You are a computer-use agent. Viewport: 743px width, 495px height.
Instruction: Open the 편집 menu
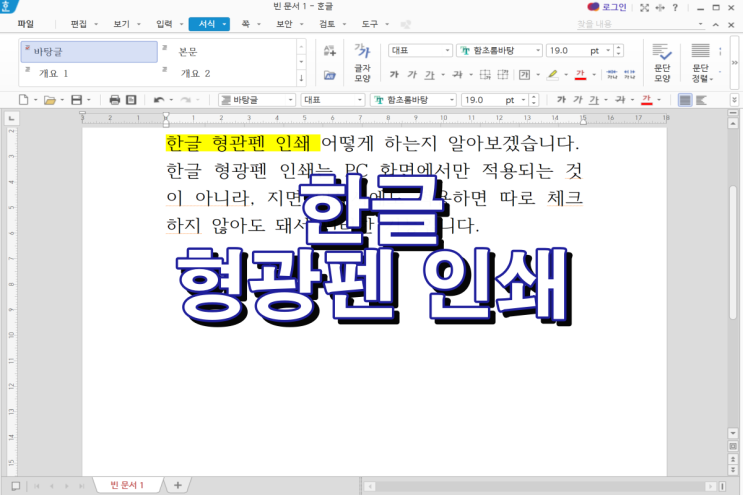78,22
